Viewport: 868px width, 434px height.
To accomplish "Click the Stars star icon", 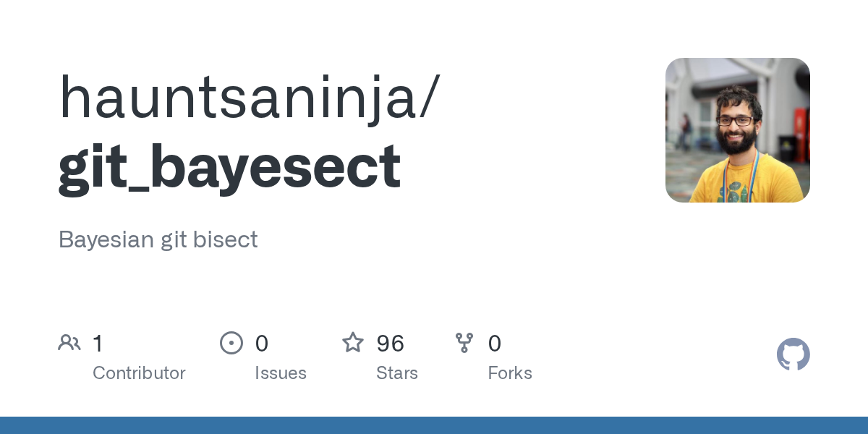I will [353, 342].
